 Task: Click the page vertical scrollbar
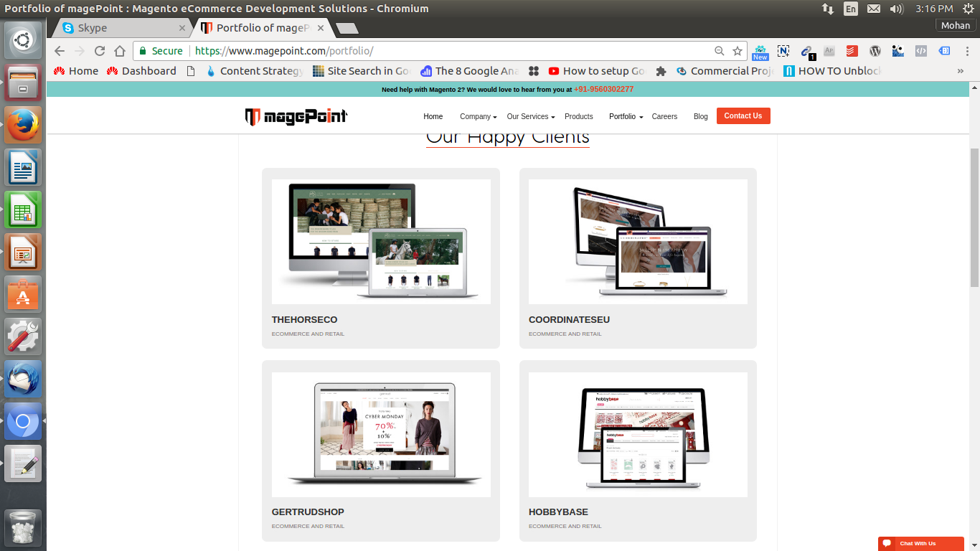click(x=974, y=215)
